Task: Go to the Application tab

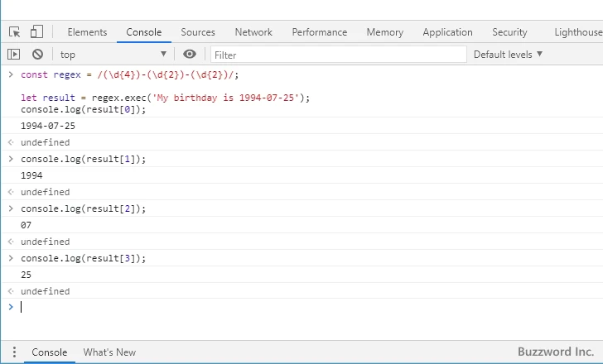Action: pos(447,32)
